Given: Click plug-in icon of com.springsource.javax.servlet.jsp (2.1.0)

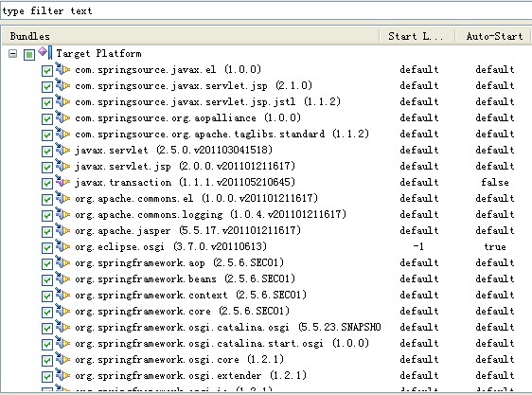Looking at the screenshot, I should 62,85.
